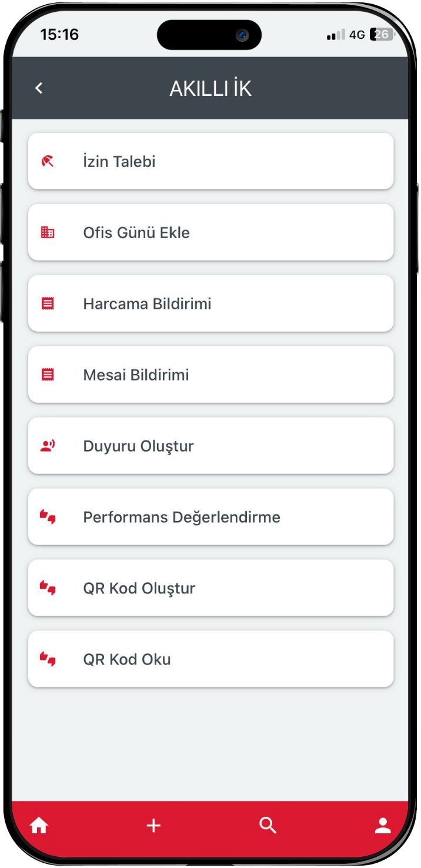Click the thumbs icon beside Performans Değerlendirme
This screenshot has height=868, width=421.
[x=48, y=518]
